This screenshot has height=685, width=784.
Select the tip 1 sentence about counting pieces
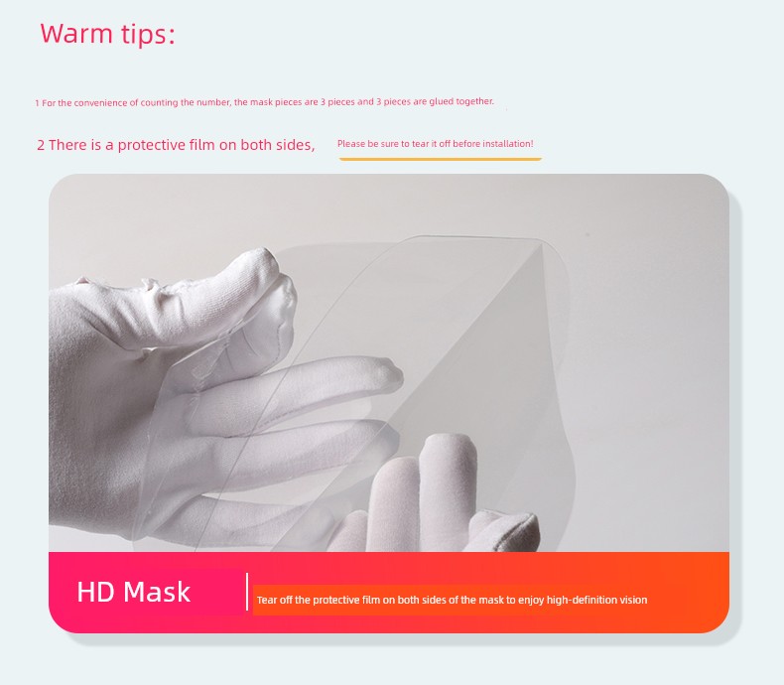click(x=265, y=102)
